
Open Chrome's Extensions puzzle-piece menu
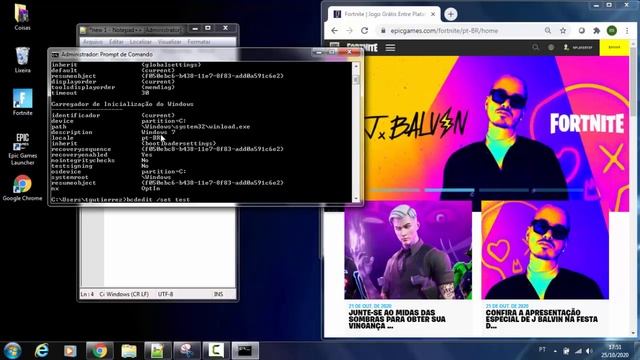pyautogui.click(x=597, y=31)
